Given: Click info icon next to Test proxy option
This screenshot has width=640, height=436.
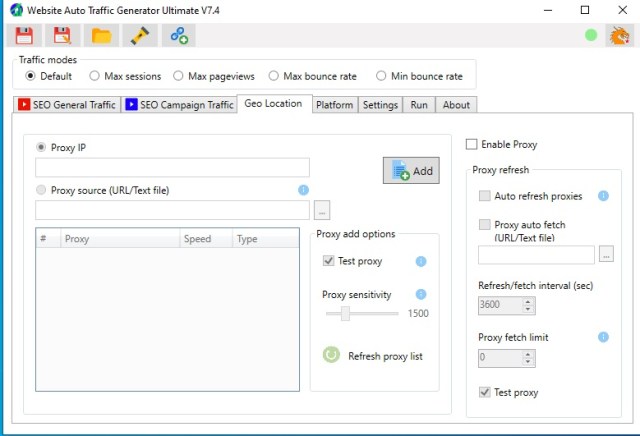Looking at the screenshot, I should pos(421,261).
